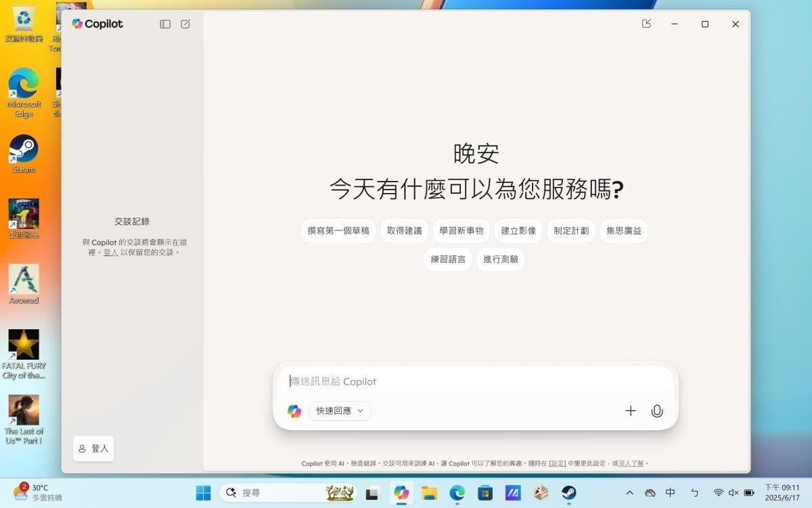Open Microsoft Edge from the taskbar

click(457, 493)
